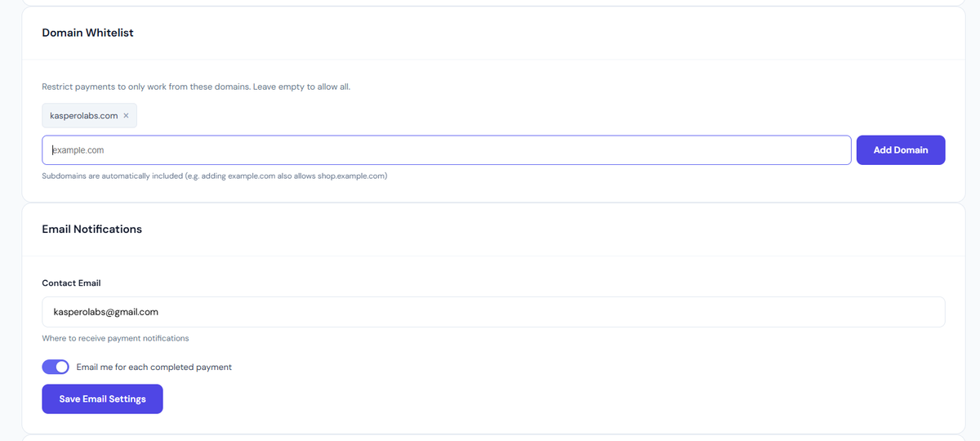Toggle email for each completed payment
This screenshot has height=441, width=980.
coord(56,367)
